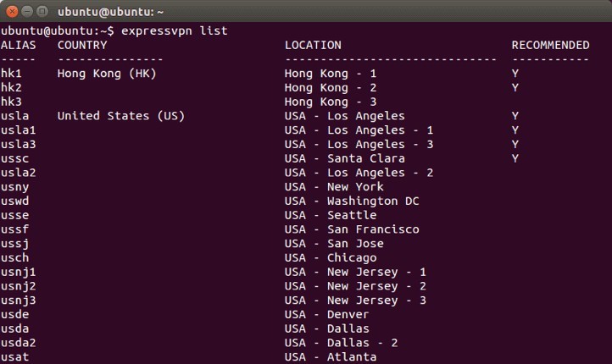Select the hk3 alias
This screenshot has width=612, height=364.
pos(11,102)
